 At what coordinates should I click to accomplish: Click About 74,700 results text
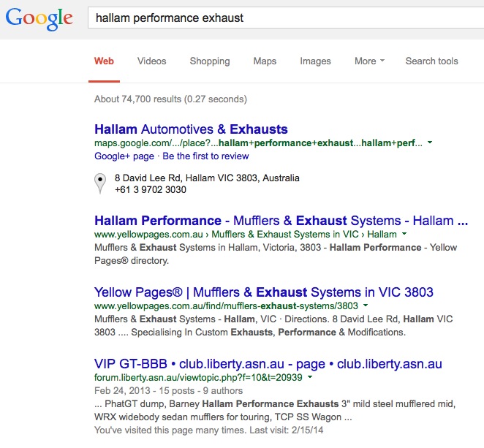pos(170,99)
